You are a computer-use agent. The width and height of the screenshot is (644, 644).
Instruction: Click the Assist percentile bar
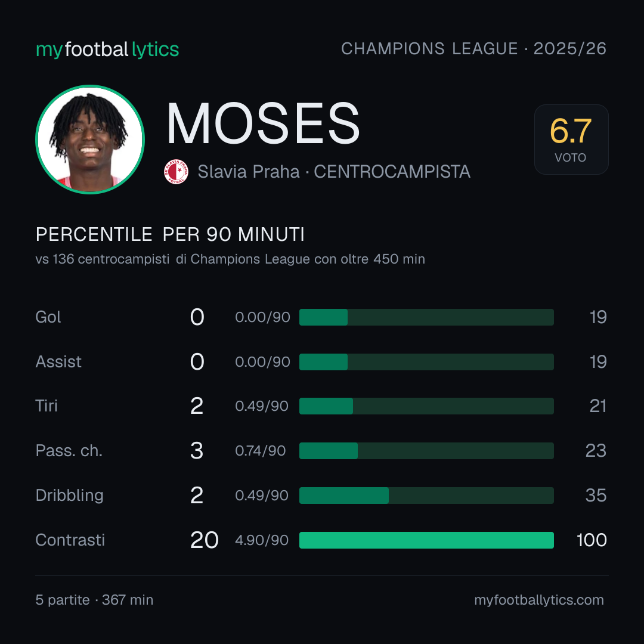click(x=426, y=362)
